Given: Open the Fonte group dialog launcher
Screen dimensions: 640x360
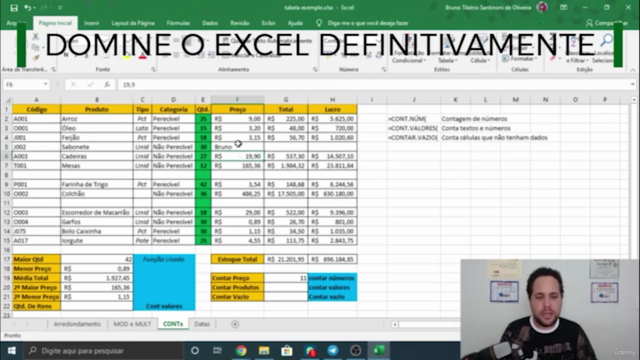Looking at the screenshot, I should click(153, 70).
